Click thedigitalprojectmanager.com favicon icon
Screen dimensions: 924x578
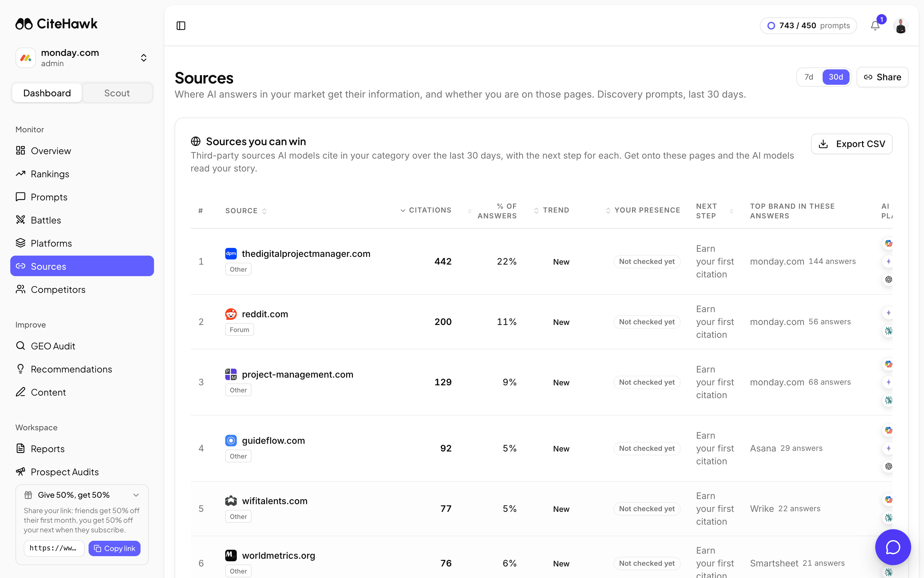[x=231, y=253]
